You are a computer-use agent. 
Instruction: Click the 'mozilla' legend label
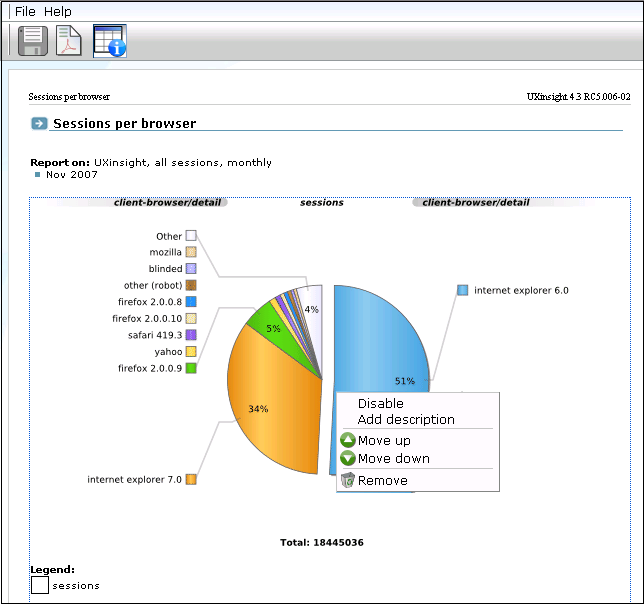(166, 252)
